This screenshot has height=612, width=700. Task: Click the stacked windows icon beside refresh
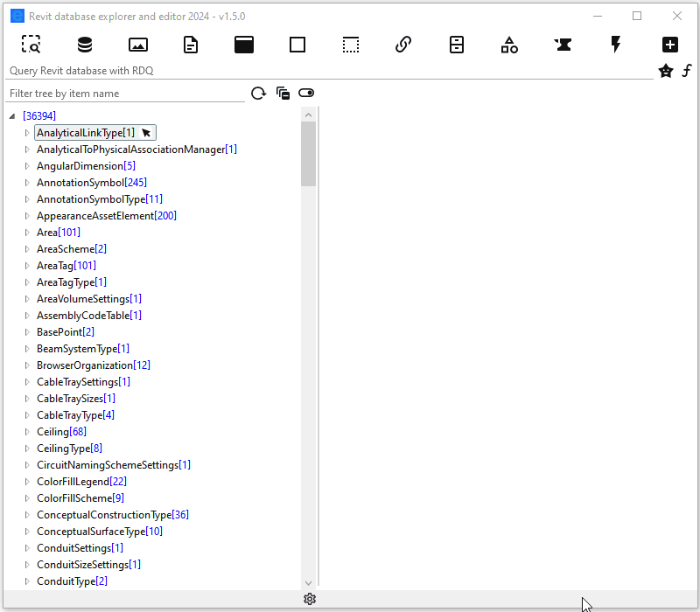[283, 93]
